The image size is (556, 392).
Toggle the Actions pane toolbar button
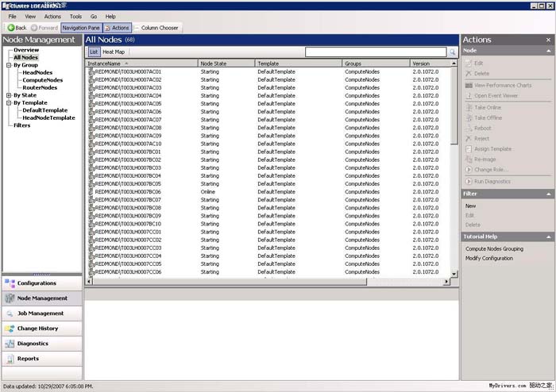point(116,28)
